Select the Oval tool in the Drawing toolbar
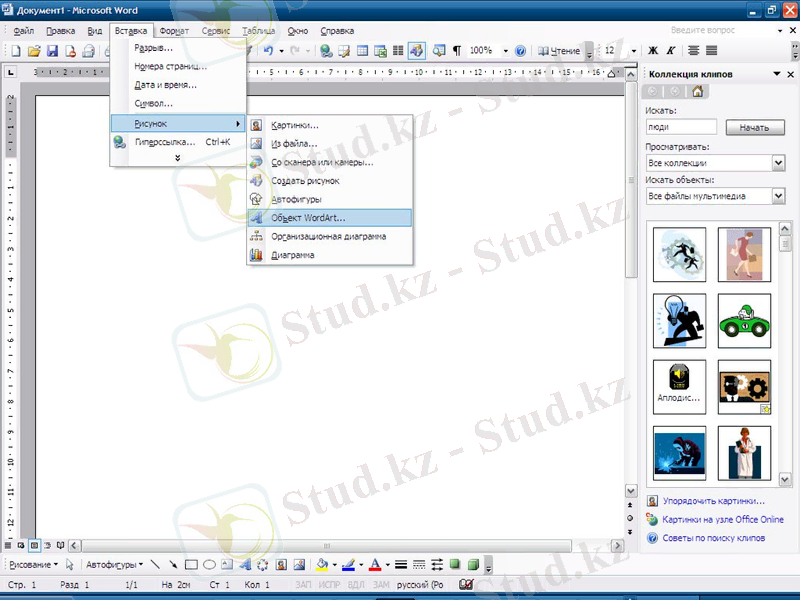The height and width of the screenshot is (600, 800). tap(209, 565)
